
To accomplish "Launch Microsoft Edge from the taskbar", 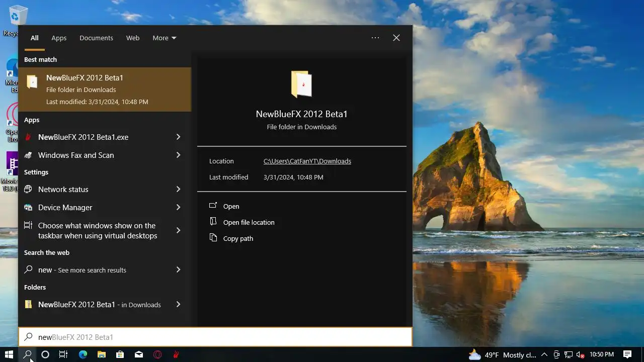I will (83, 354).
